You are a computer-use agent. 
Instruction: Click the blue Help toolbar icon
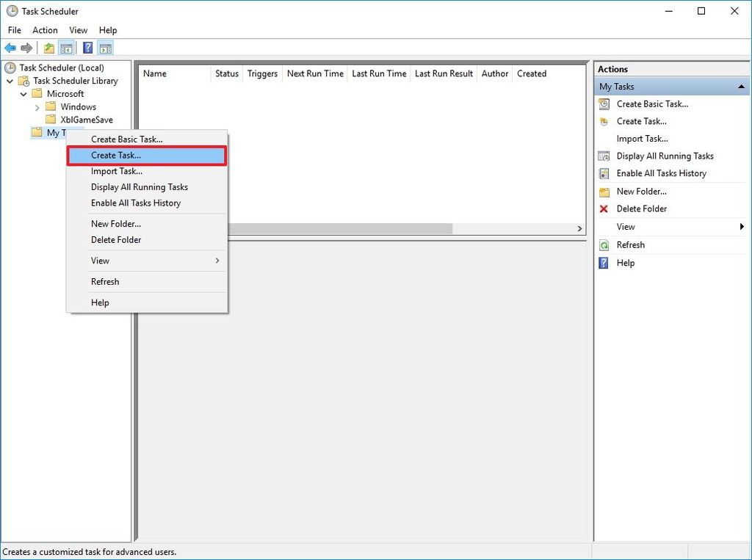[x=88, y=48]
